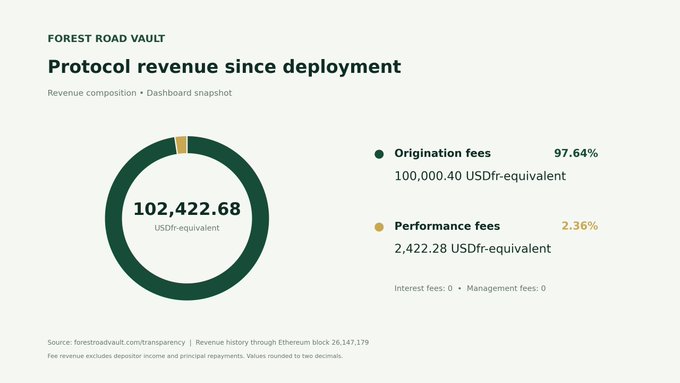This screenshot has width=680, height=383.
Task: Select the 97.64% percentage value
Action: (576, 153)
